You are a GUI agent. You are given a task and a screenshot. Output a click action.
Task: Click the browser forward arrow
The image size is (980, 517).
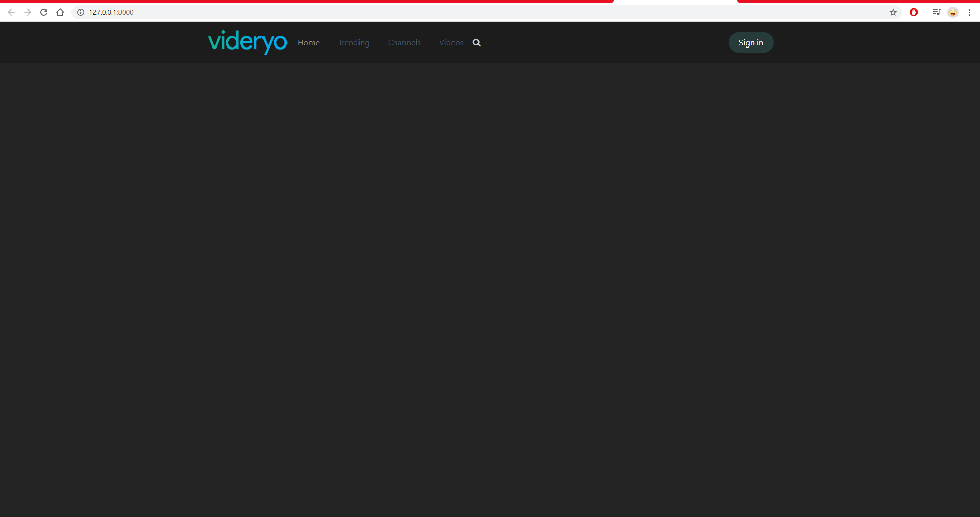pyautogui.click(x=28, y=12)
